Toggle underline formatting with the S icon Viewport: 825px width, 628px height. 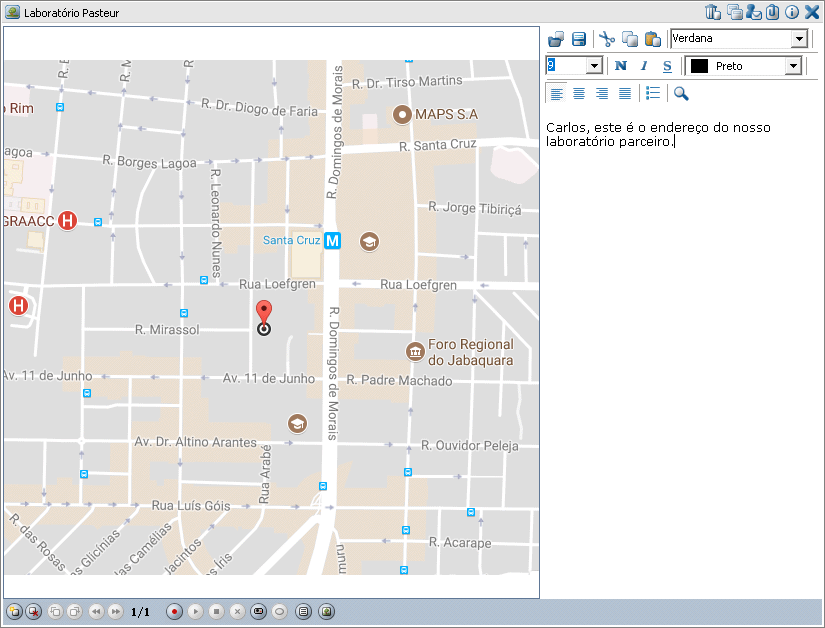tap(668, 65)
